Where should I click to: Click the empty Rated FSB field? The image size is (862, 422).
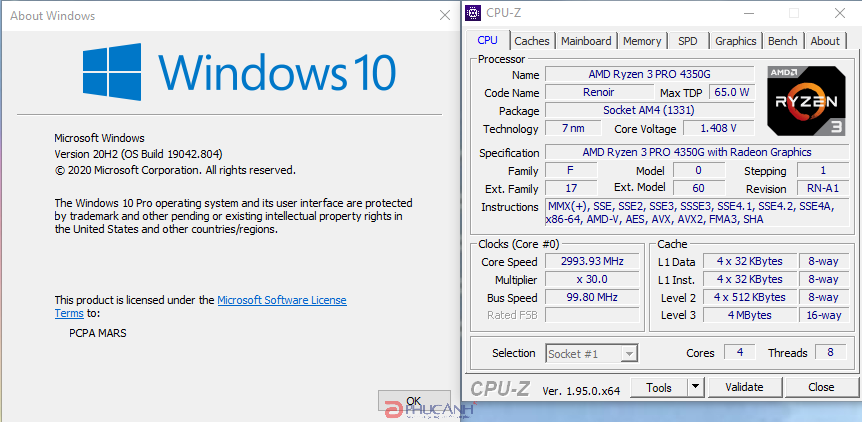point(592,315)
